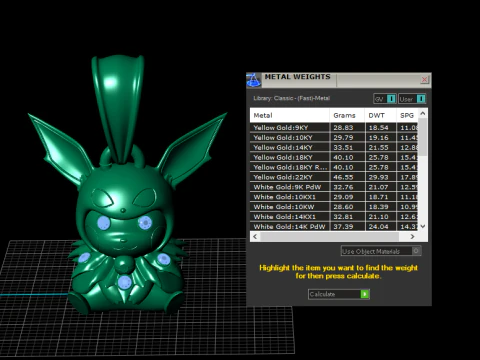Click the Library: Classic label
The image size is (480, 360).
[292, 98]
